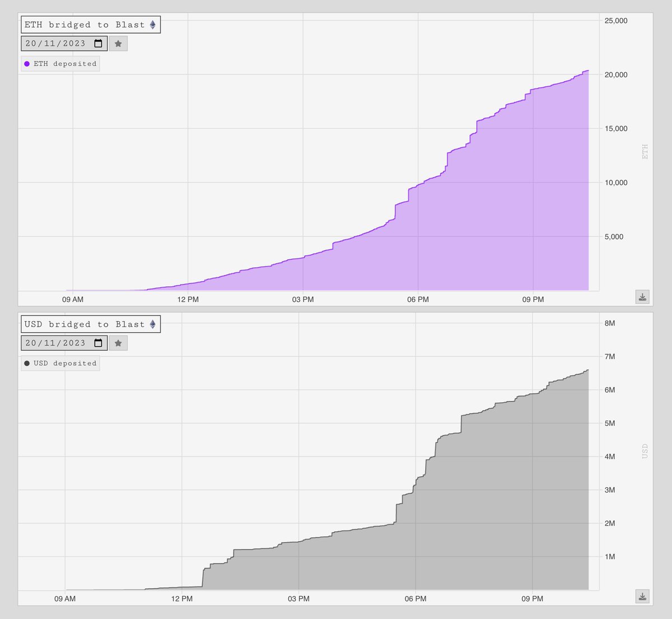Viewport: 672px width, 619px height.
Task: Select the USD chart date field 20/11/2023
Action: tap(64, 343)
